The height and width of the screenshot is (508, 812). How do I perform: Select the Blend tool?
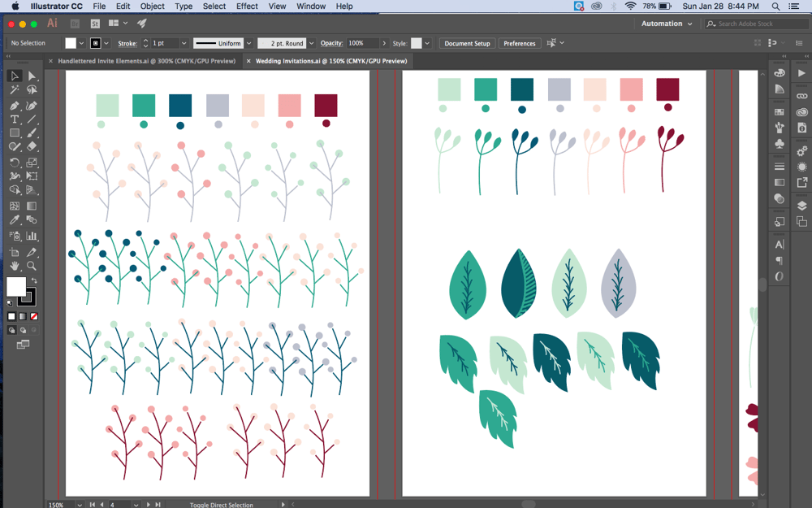tap(32, 219)
